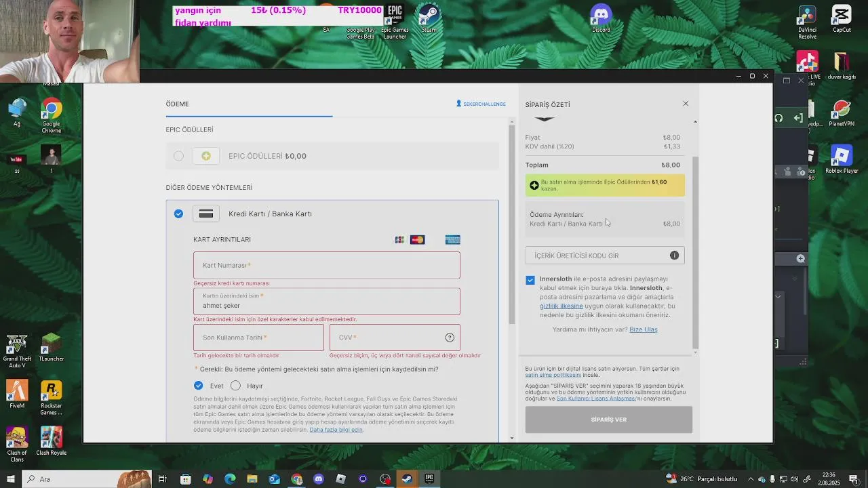This screenshot has height=488, width=868.
Task: Open the notification center icon
Action: coord(854,479)
